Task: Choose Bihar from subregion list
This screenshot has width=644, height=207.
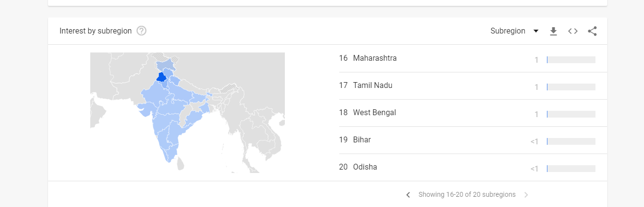Action: [x=362, y=140]
